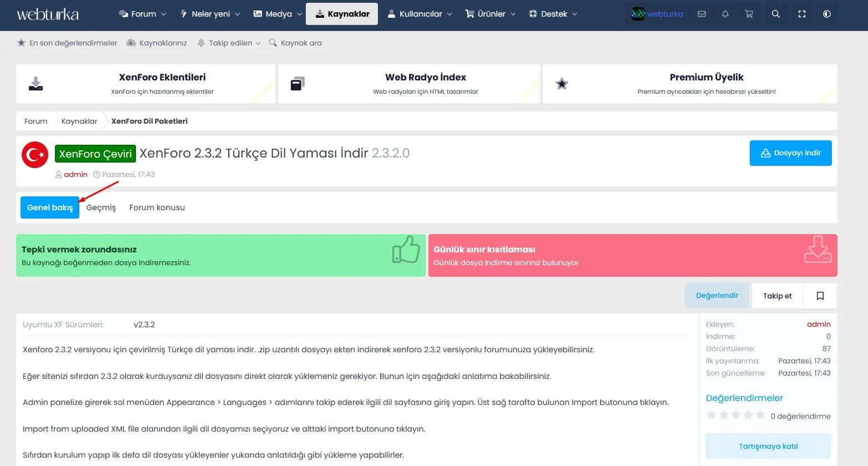Image resolution: width=868 pixels, height=466 pixels.
Task: Click the Takip et button
Action: tap(778, 296)
